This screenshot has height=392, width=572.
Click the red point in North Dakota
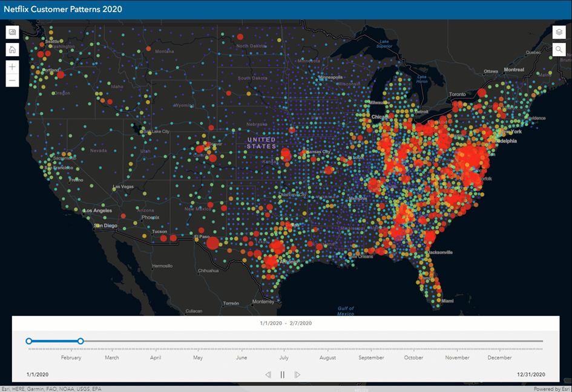240,37
